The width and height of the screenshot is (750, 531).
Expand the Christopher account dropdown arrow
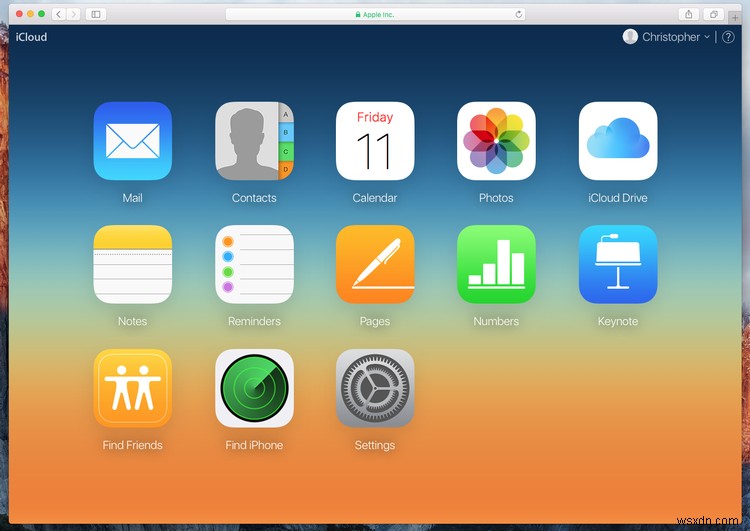pyautogui.click(x=706, y=37)
